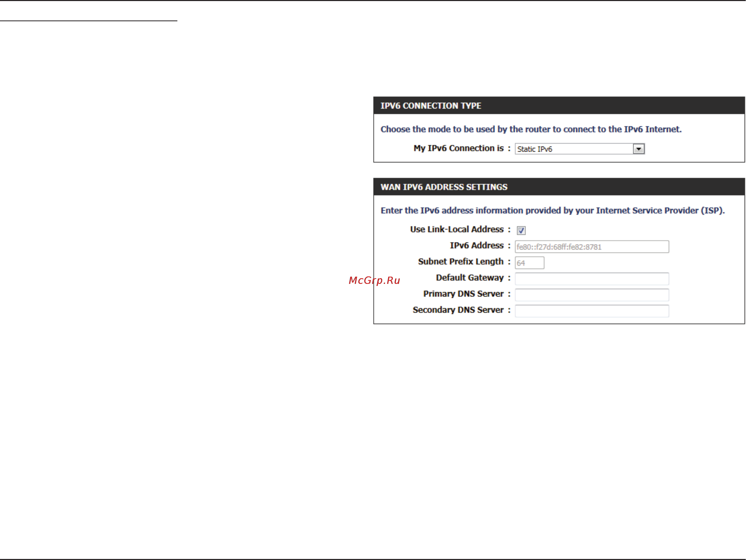Viewport: 746px width, 560px height.
Task: Click the 'Default Gateway' label
Action: [469, 278]
